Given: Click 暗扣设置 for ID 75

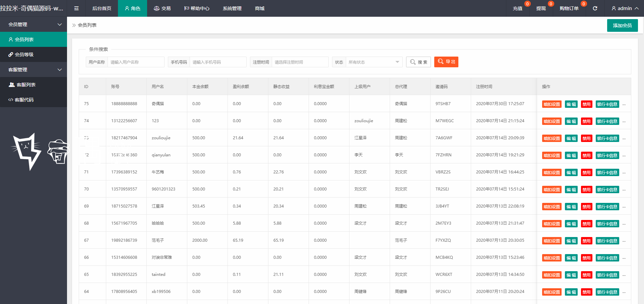Looking at the screenshot, I should click(x=552, y=104).
